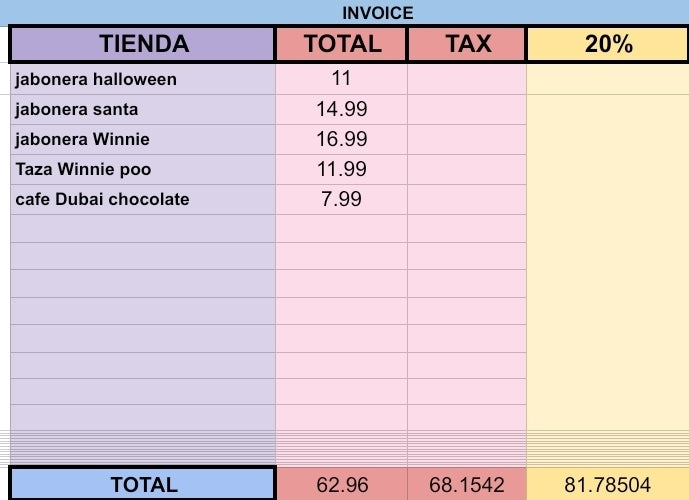Screen dimensions: 689x500
Task: Select the 16.99 price cell
Action: coord(342,139)
